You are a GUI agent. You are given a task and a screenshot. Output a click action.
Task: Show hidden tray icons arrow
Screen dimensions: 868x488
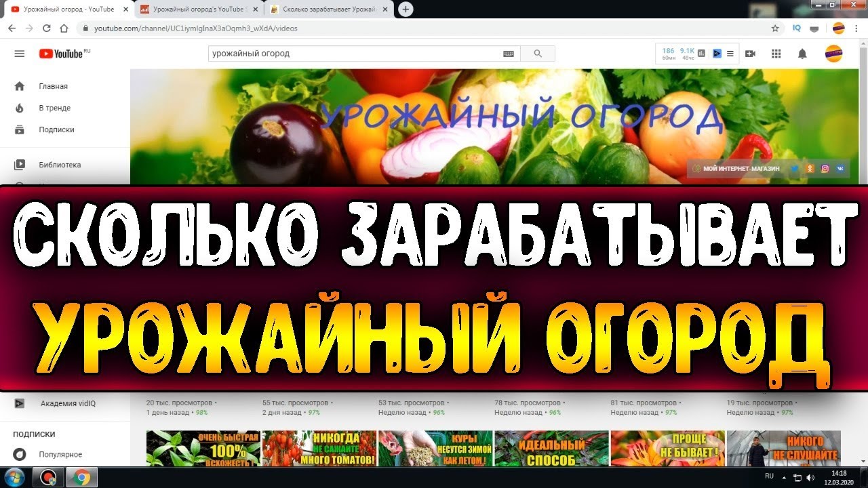[784, 477]
